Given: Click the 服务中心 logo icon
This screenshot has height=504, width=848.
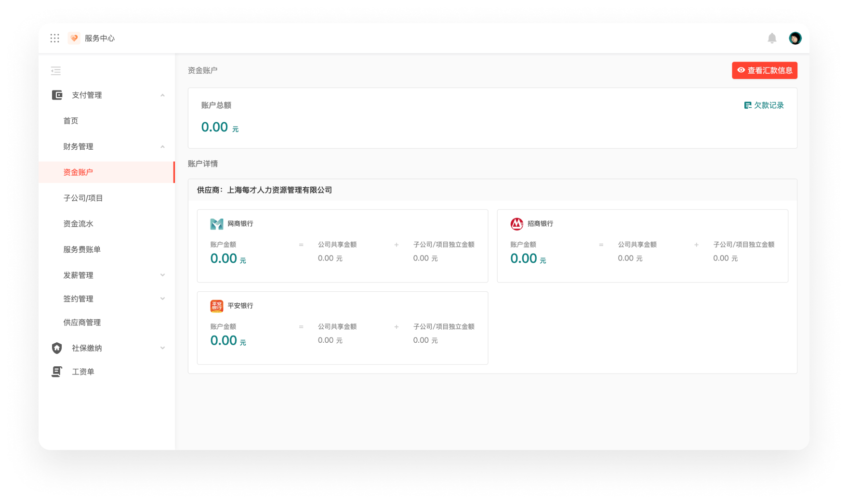Looking at the screenshot, I should tap(74, 38).
